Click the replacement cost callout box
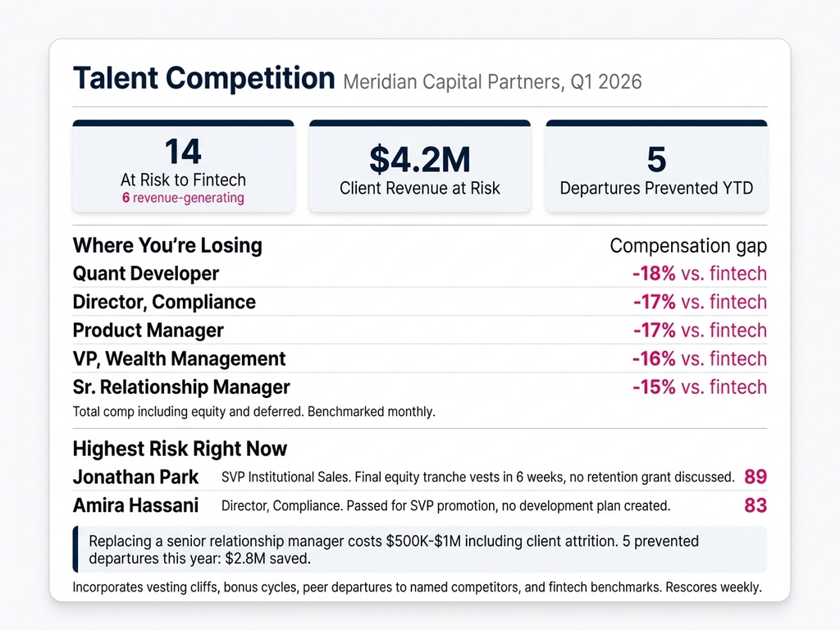Viewport: 840px width, 630px height. [419, 550]
